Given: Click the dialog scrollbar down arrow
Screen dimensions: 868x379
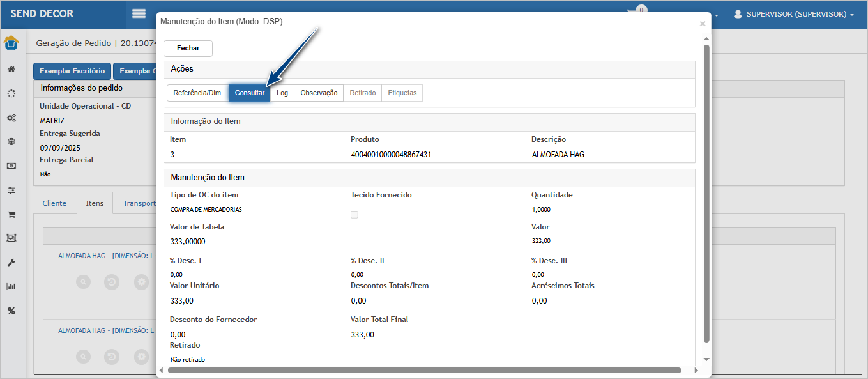Looking at the screenshot, I should tap(706, 359).
